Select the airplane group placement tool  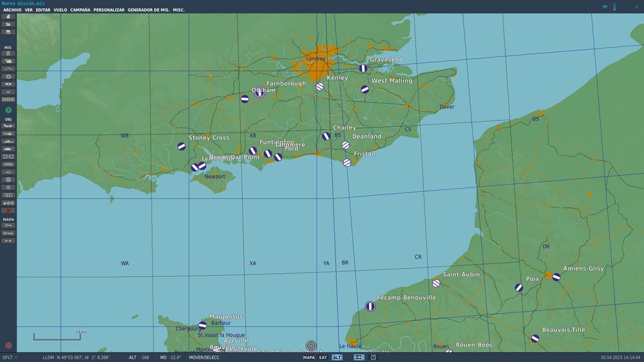point(8,126)
